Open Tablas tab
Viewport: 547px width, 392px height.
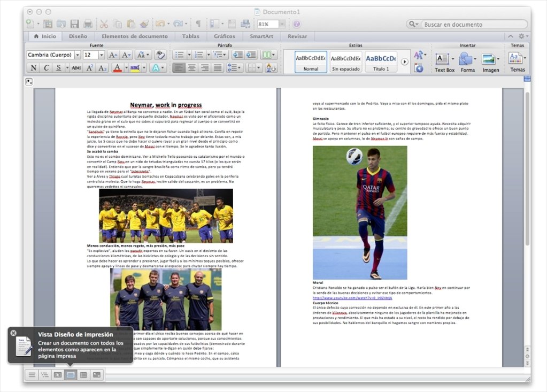tap(190, 36)
